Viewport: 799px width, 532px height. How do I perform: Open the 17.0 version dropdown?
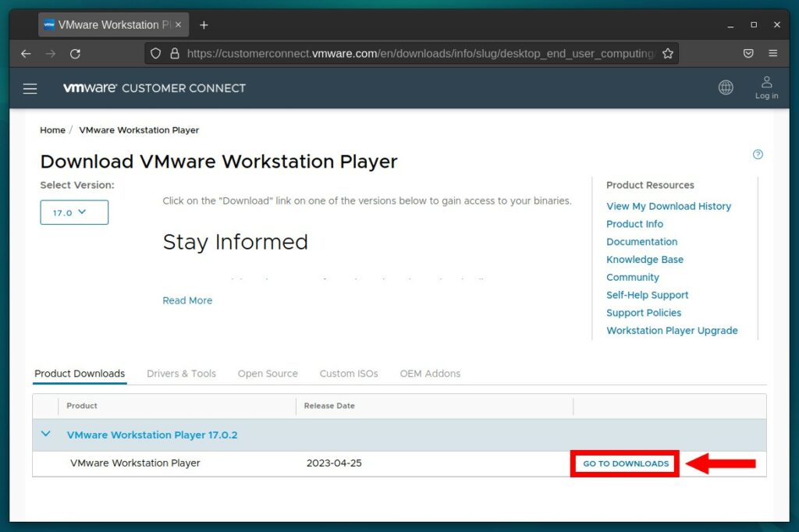click(74, 212)
